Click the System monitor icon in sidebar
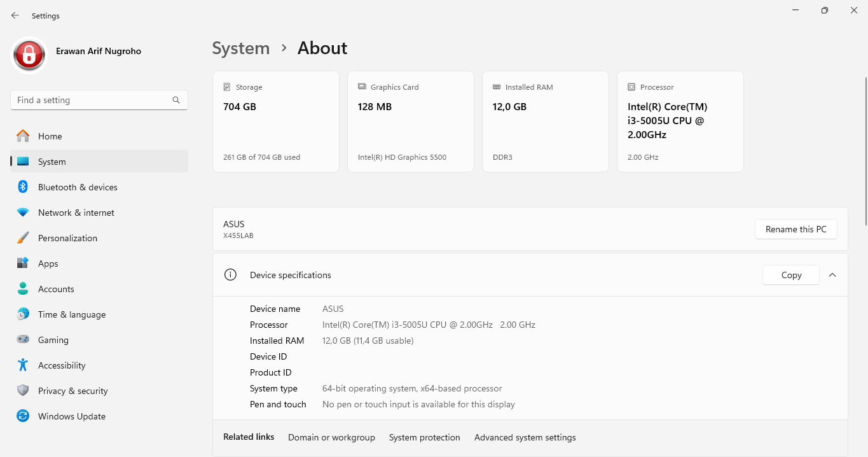The image size is (868, 457). [x=23, y=162]
